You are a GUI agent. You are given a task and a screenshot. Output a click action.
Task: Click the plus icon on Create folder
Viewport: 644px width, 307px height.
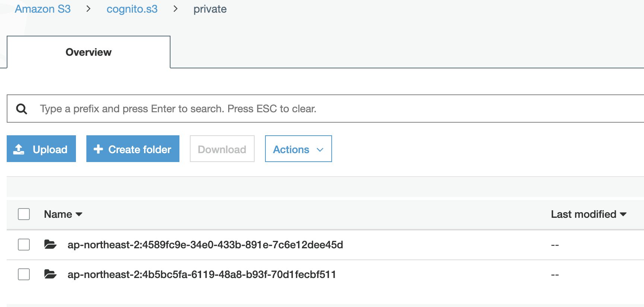point(98,149)
